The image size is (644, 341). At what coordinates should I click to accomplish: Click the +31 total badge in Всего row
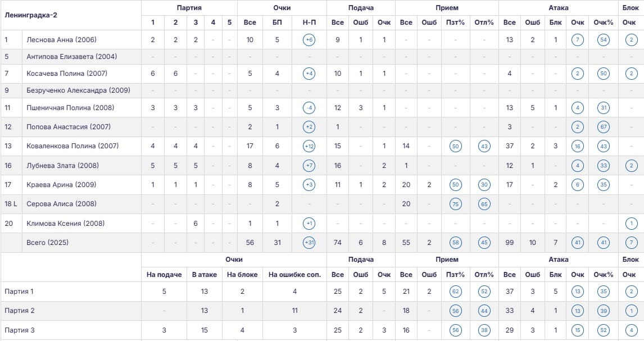[x=309, y=243]
